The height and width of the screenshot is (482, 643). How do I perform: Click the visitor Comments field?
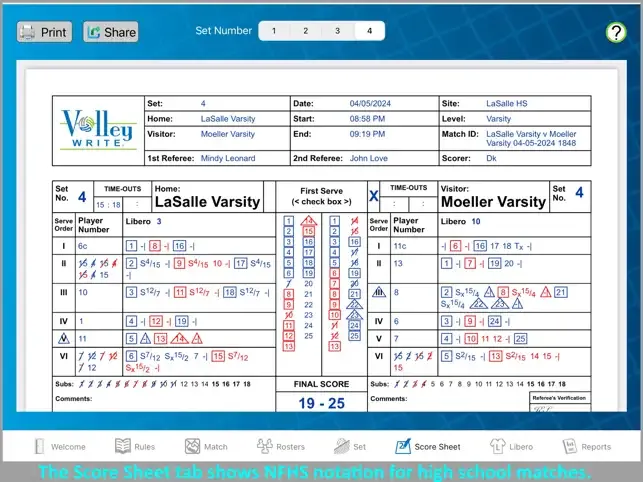click(449, 400)
